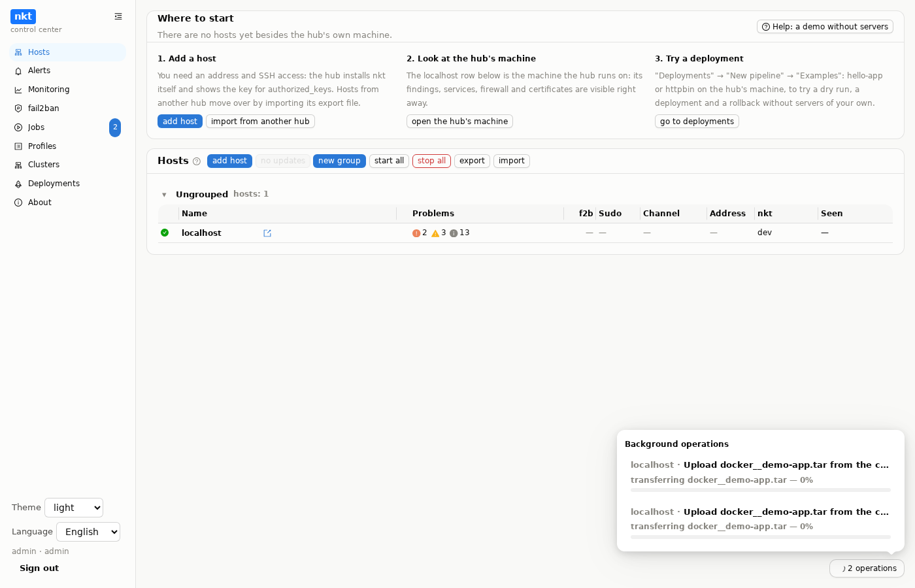Viewport: 915px width, 588px height.
Task: Open Profiles in the sidebar
Action: (67, 146)
